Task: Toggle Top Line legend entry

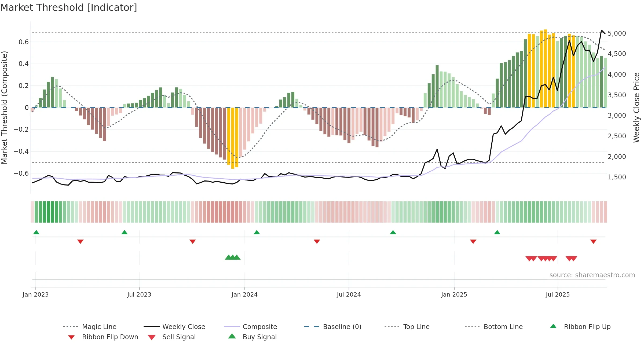Action: point(407,327)
